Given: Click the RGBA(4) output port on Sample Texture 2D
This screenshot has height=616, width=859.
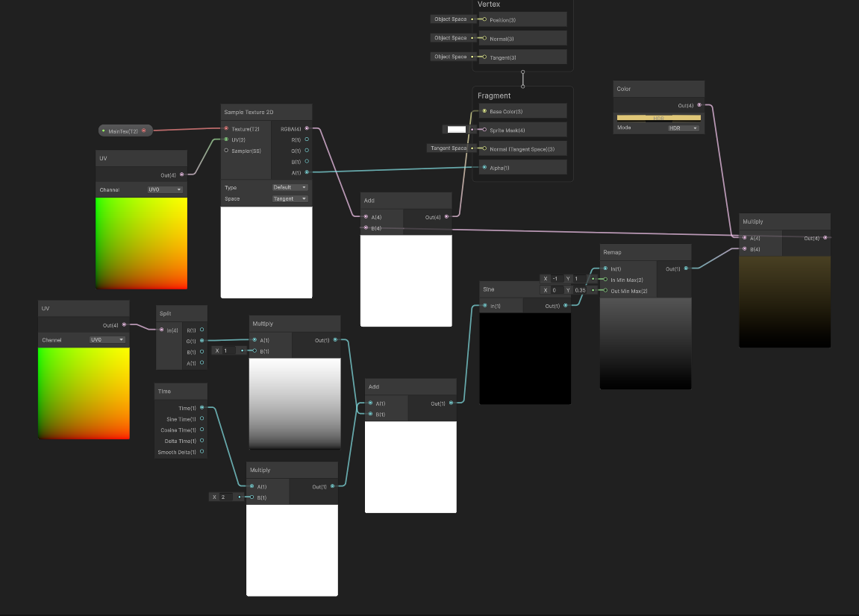Looking at the screenshot, I should point(305,128).
